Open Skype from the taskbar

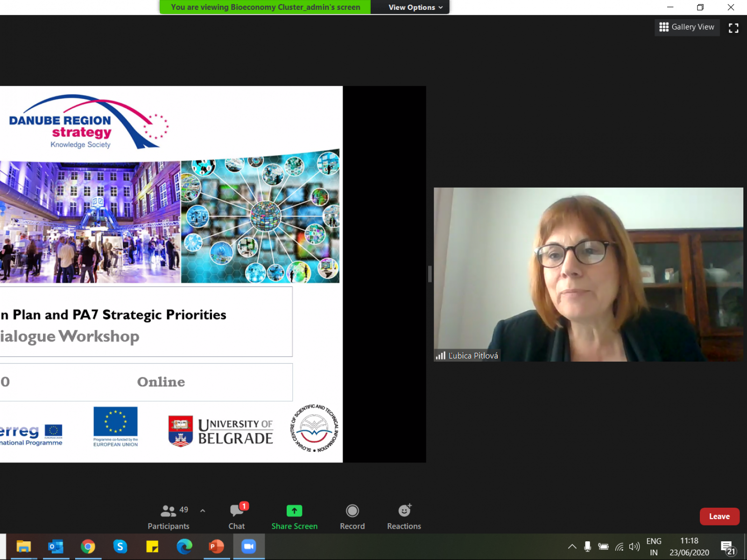pyautogui.click(x=120, y=546)
